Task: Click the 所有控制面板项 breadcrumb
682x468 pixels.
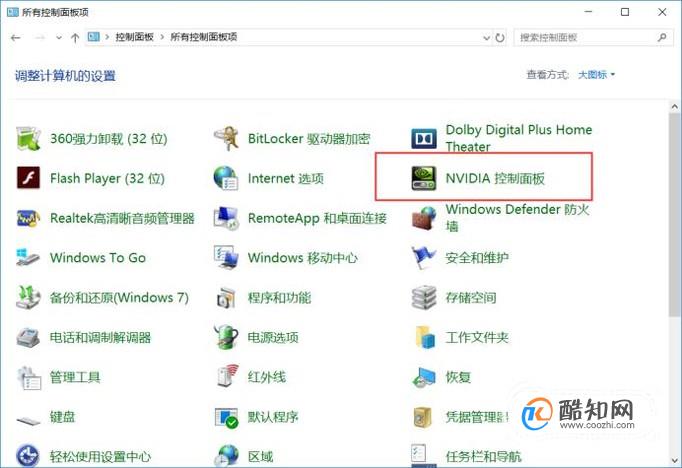Action: (204, 37)
